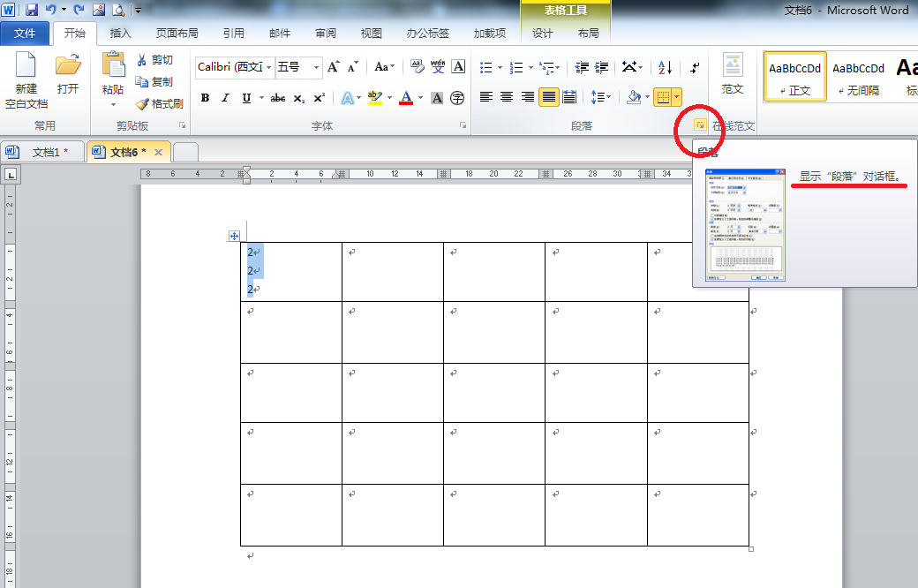Click the yellow Text Highlight Color

[x=374, y=98]
